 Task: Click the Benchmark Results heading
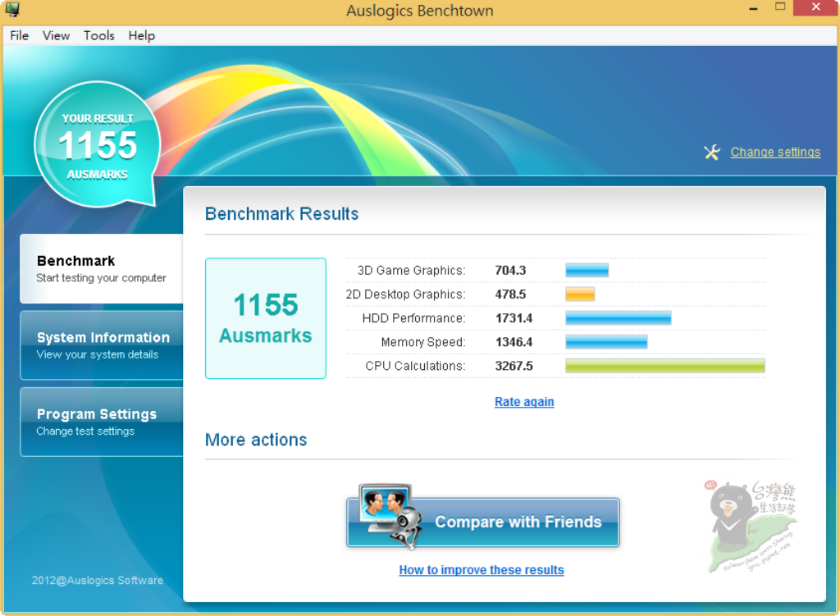[x=282, y=214]
